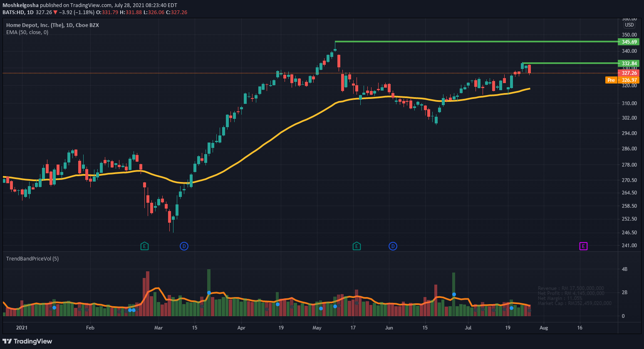This screenshot has width=644, height=349.
Task: Select the 332.84 green price label
Action: point(629,64)
